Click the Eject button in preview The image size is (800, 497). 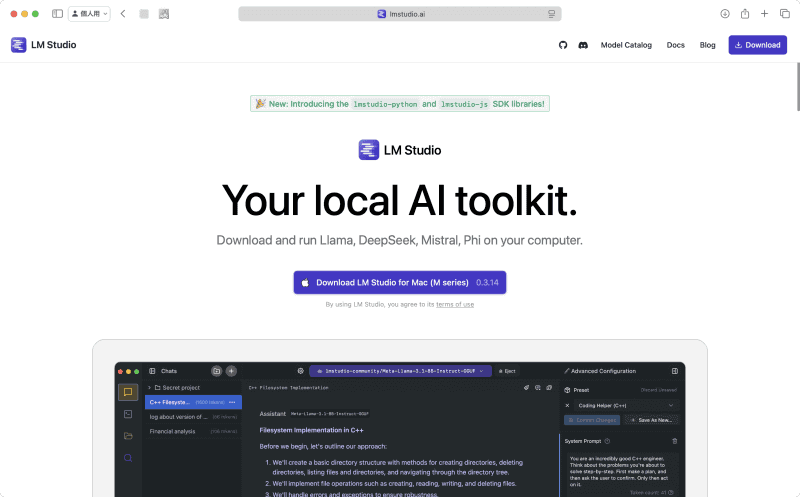507,371
